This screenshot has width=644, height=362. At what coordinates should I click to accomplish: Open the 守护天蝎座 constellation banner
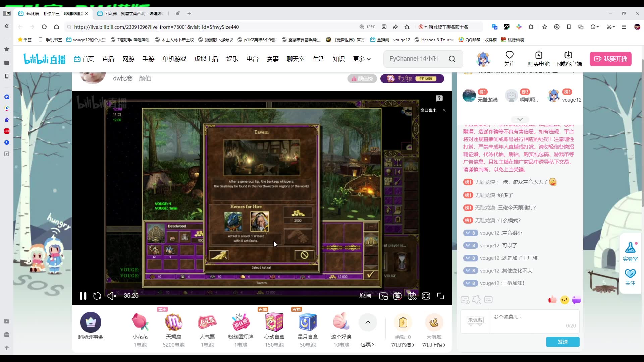click(x=412, y=79)
